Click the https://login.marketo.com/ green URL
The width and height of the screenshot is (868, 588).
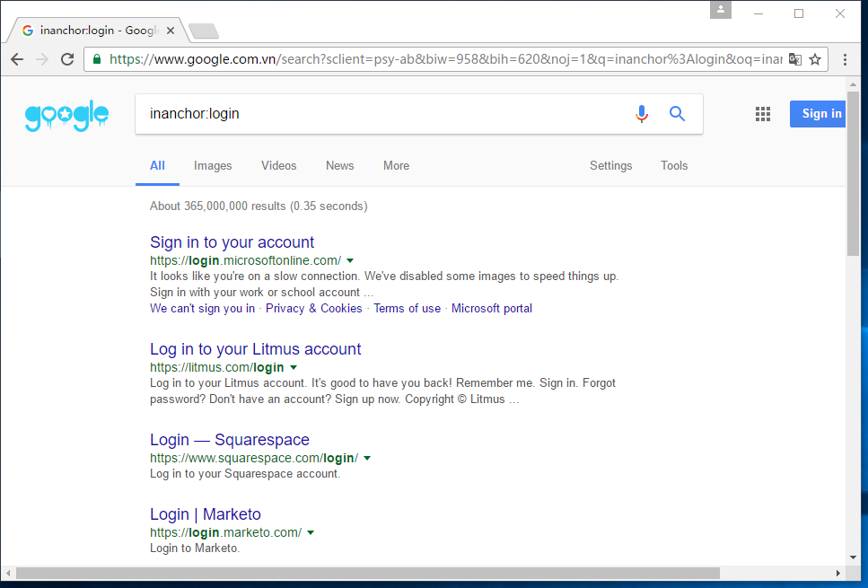click(225, 532)
